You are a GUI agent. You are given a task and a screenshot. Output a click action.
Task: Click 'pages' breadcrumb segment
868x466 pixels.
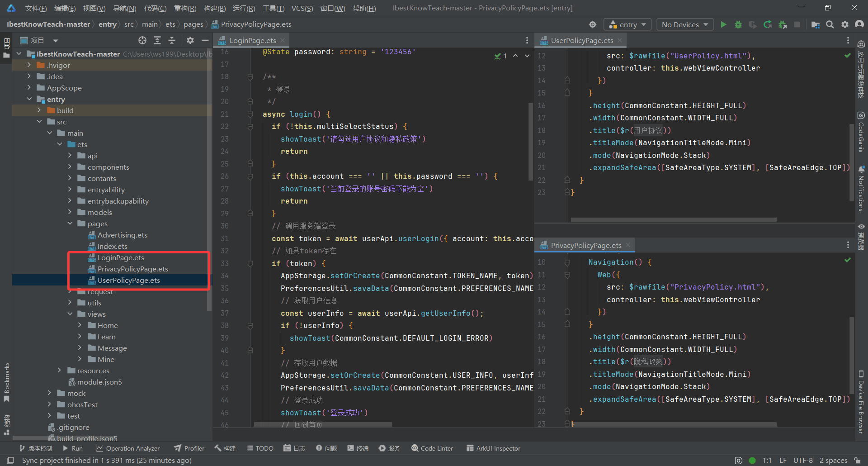pyautogui.click(x=193, y=24)
